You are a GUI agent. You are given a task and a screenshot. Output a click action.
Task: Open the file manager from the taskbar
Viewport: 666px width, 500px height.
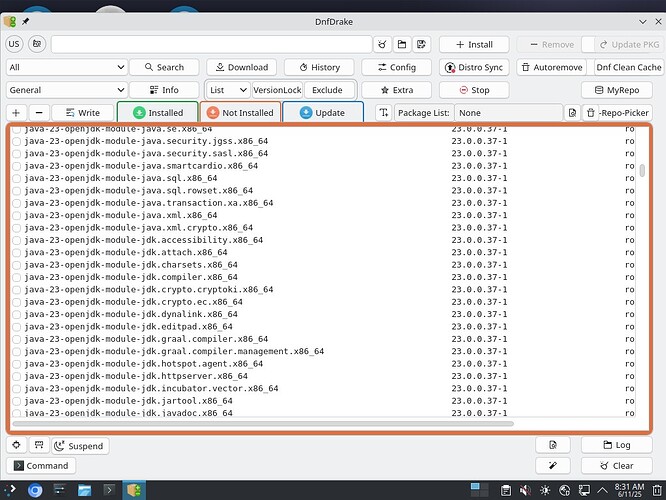85,491
